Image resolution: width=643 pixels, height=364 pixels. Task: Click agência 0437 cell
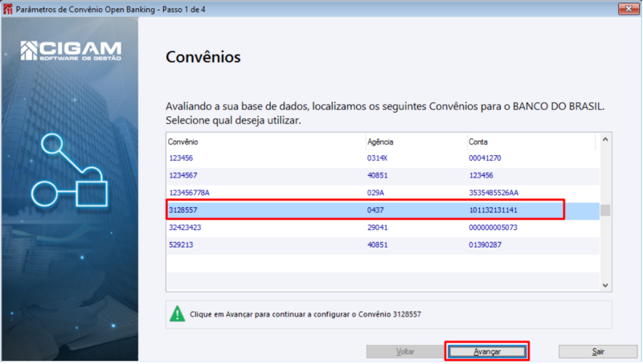(x=375, y=211)
